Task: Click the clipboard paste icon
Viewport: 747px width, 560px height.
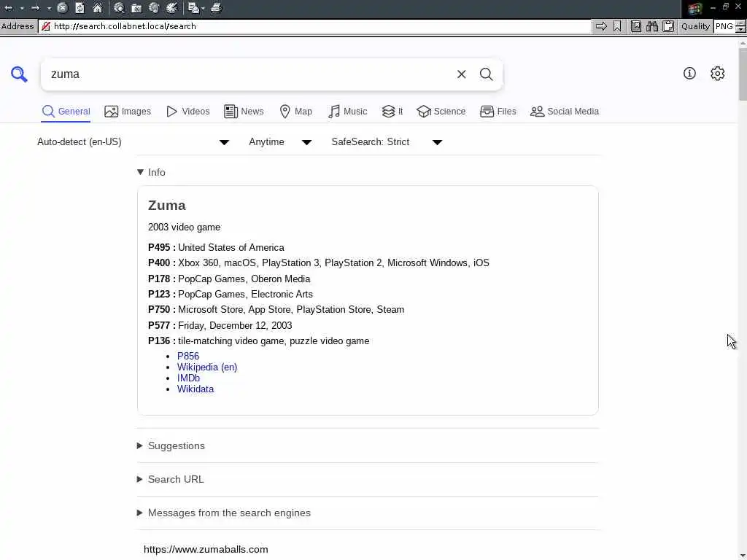Action: click(x=668, y=26)
